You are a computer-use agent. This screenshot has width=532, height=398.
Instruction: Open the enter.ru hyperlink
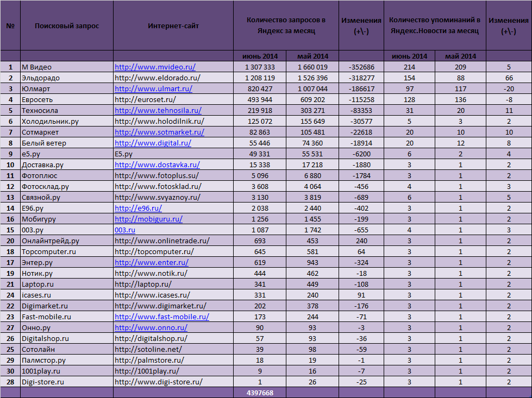click(x=152, y=263)
